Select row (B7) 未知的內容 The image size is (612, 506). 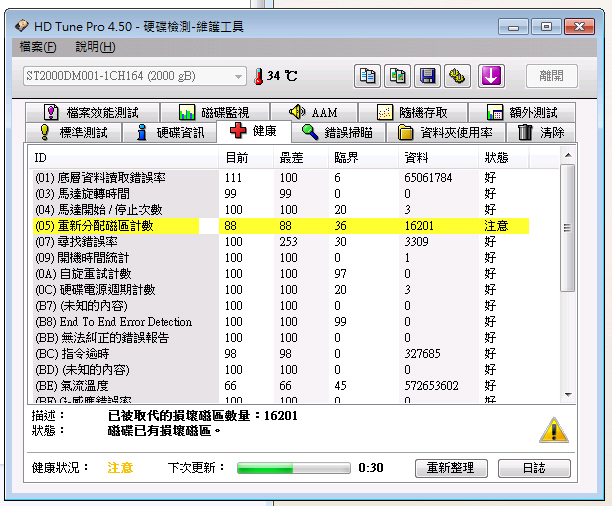[280, 306]
